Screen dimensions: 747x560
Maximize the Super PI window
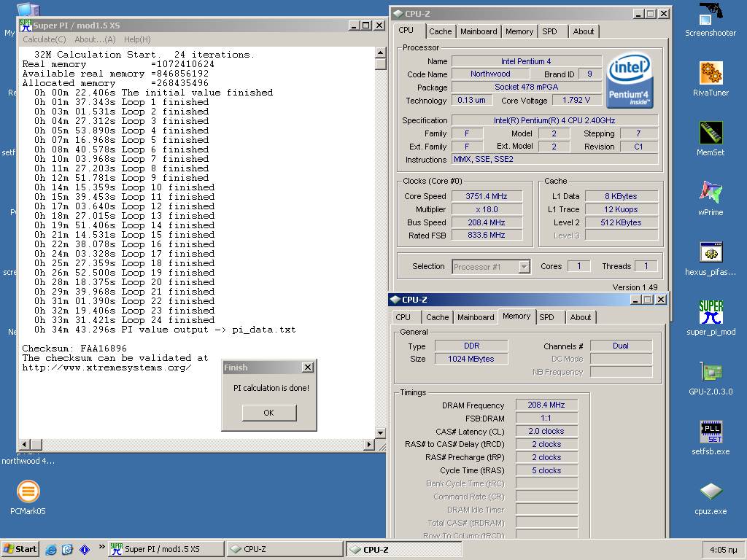pyautogui.click(x=366, y=26)
